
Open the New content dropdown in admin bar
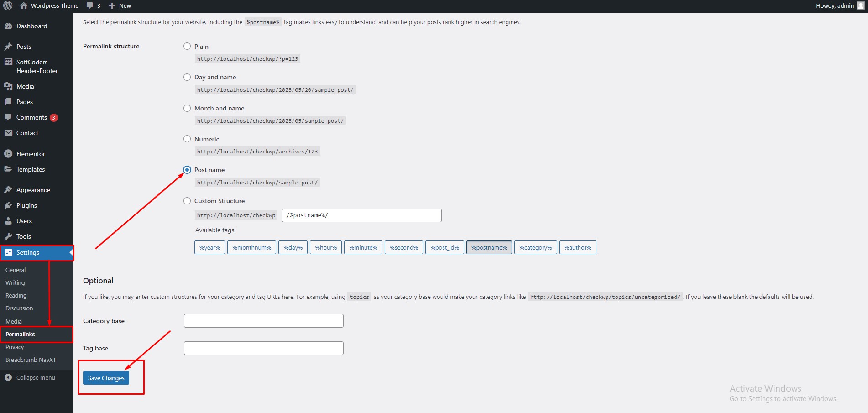coord(120,5)
